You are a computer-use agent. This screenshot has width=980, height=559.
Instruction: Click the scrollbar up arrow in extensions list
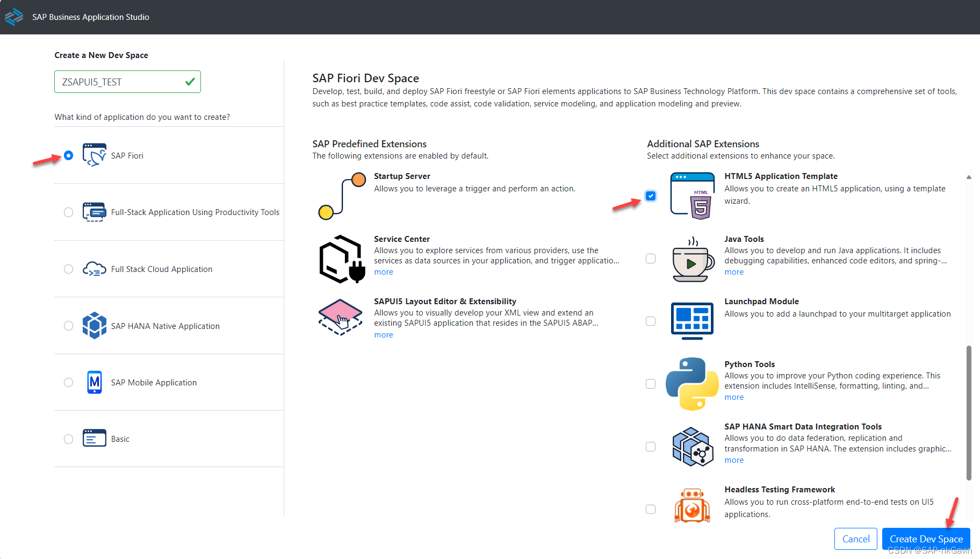click(969, 177)
